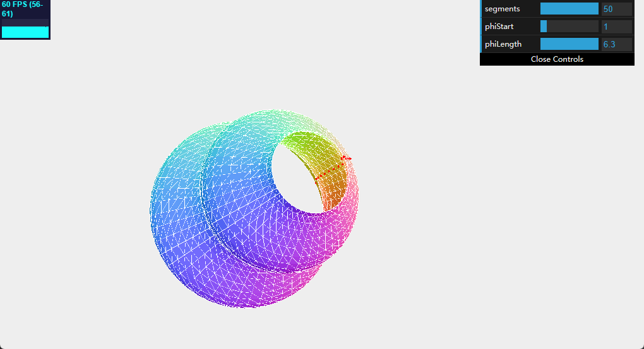The width and height of the screenshot is (644, 349).
Task: Click the segments slider track
Action: point(569,9)
